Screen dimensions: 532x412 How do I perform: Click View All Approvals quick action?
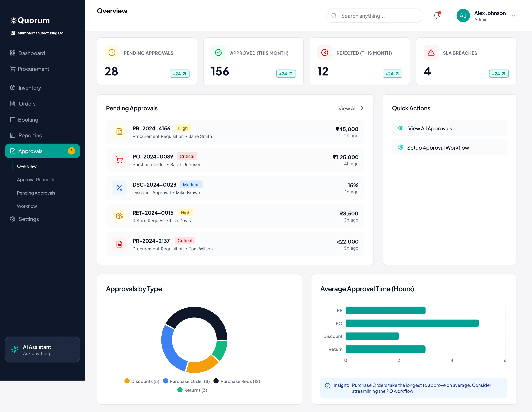[449, 128]
